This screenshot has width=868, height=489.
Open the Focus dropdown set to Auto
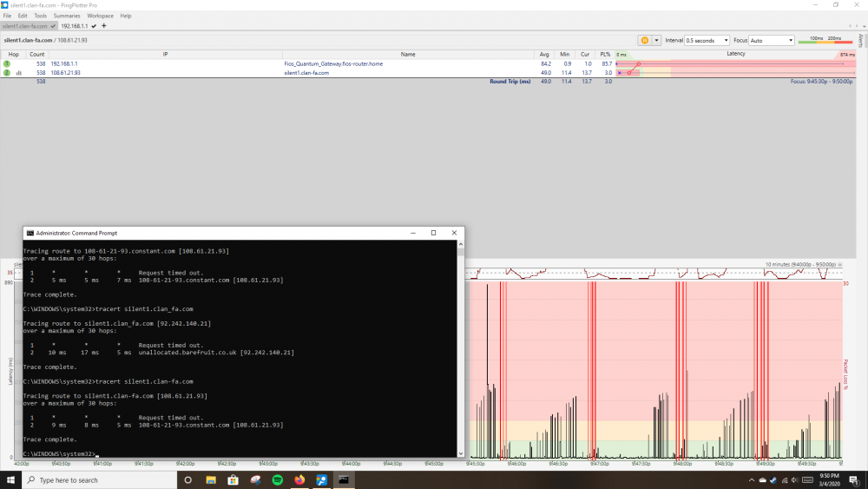pyautogui.click(x=772, y=41)
